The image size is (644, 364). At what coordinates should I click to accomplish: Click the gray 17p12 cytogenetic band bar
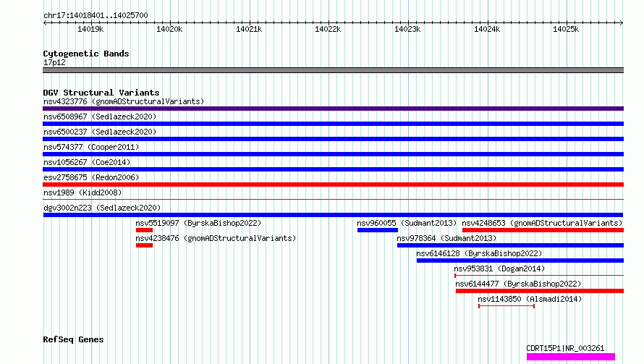(x=333, y=70)
